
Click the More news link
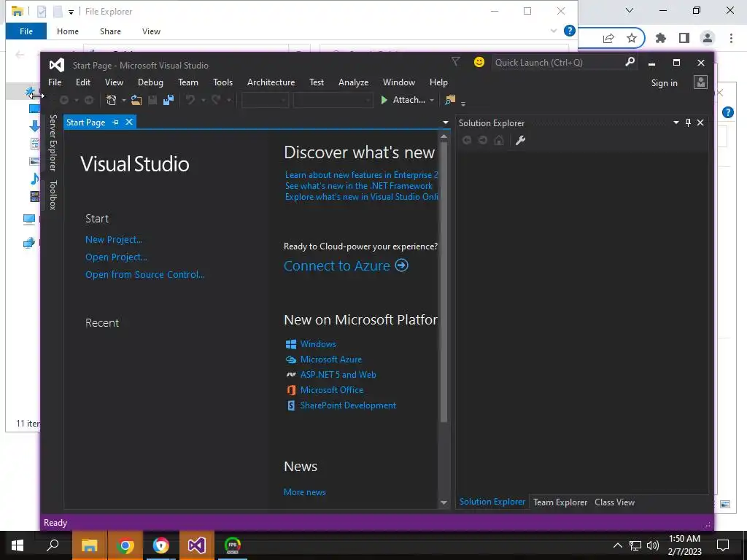point(304,492)
